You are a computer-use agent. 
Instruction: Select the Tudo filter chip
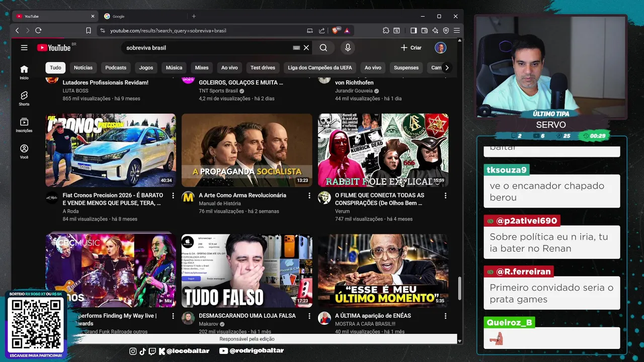(55, 68)
